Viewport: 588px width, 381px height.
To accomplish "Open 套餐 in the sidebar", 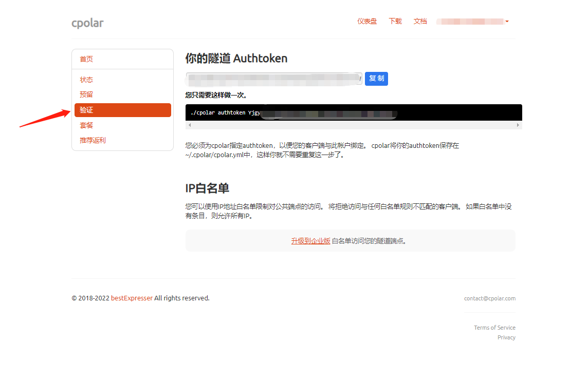I will click(x=86, y=125).
